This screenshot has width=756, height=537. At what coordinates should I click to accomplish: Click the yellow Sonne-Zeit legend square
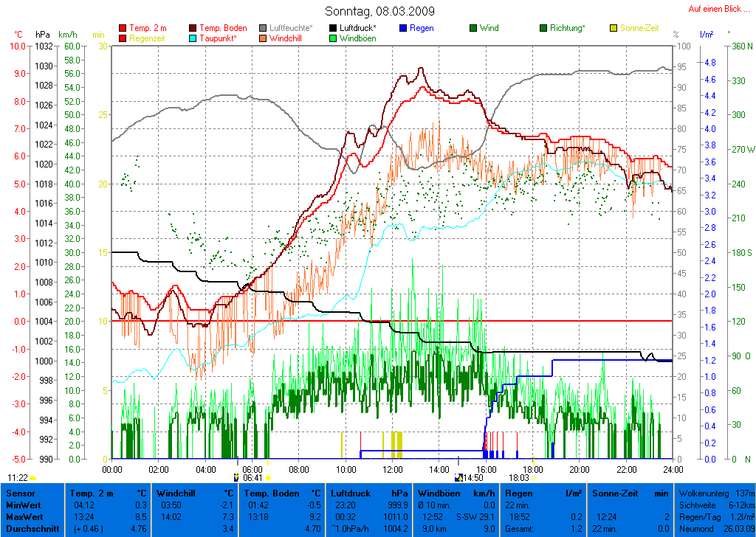coord(614,28)
